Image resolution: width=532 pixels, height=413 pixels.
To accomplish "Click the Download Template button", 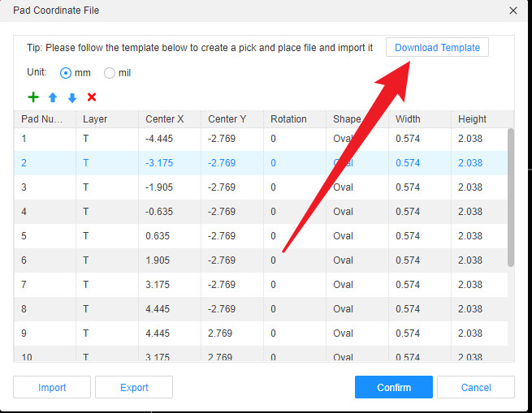I will pyautogui.click(x=437, y=48).
